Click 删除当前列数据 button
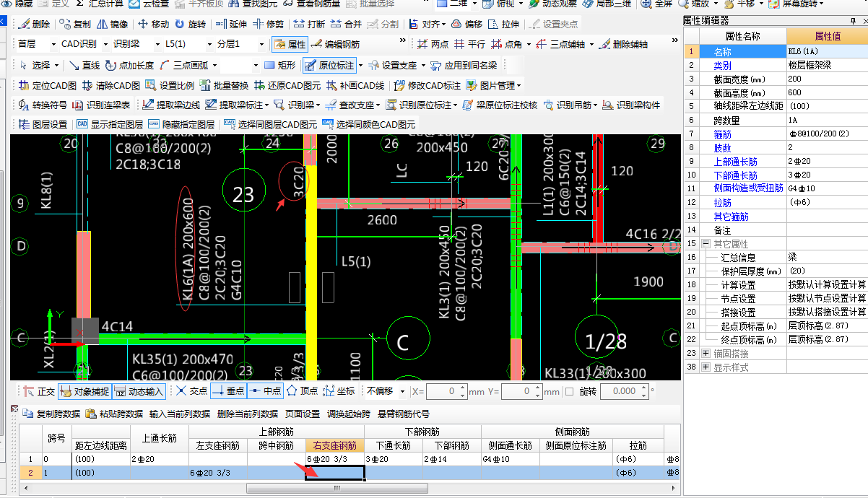 [x=248, y=414]
